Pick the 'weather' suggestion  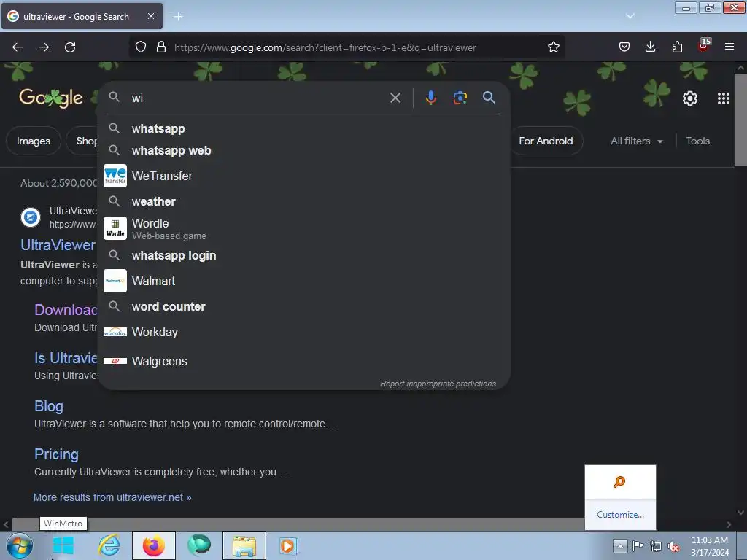[304, 201]
